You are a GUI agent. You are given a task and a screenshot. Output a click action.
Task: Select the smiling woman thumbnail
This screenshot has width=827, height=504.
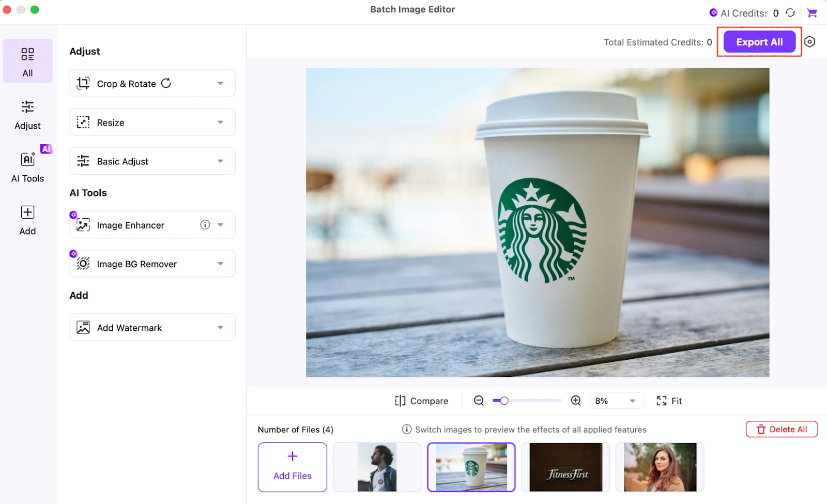point(660,467)
